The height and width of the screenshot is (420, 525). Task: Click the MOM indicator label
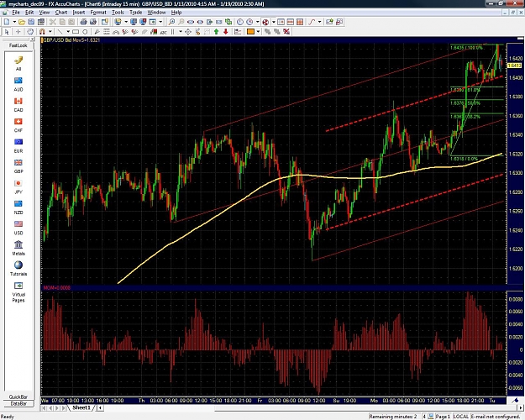tap(57, 288)
